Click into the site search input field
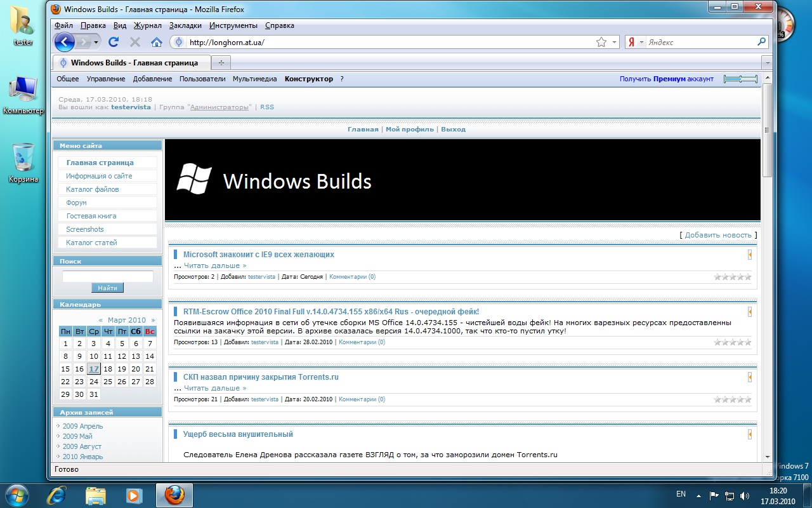This screenshot has height=508, width=812. pos(108,276)
